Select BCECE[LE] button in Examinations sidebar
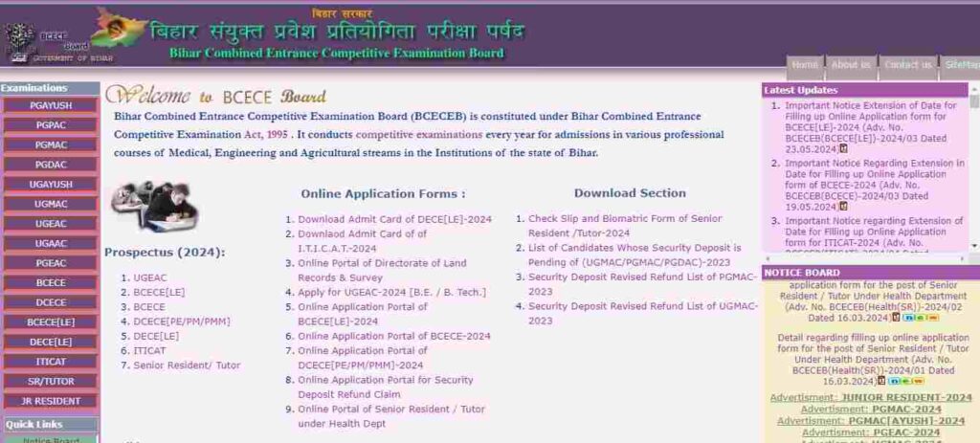 coord(51,322)
